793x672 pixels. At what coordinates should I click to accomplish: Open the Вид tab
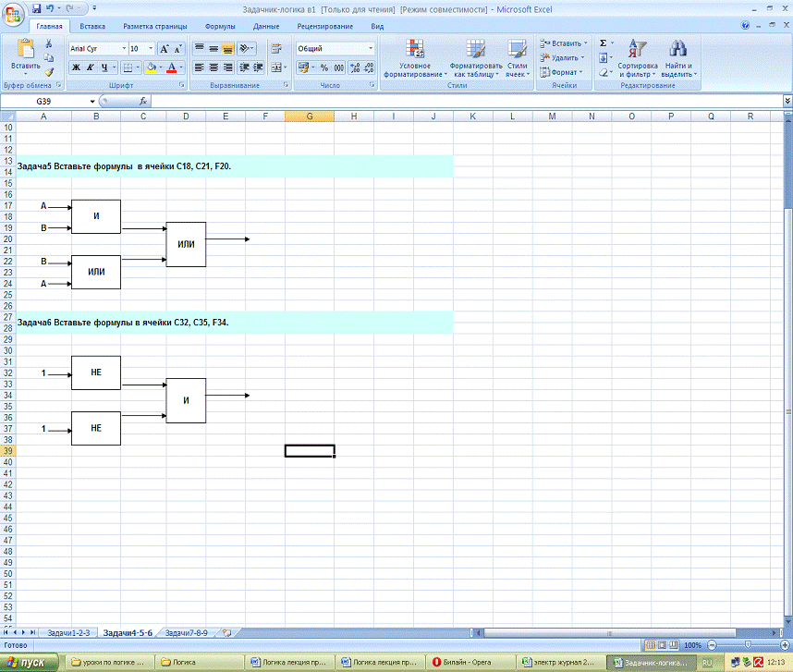point(377,26)
